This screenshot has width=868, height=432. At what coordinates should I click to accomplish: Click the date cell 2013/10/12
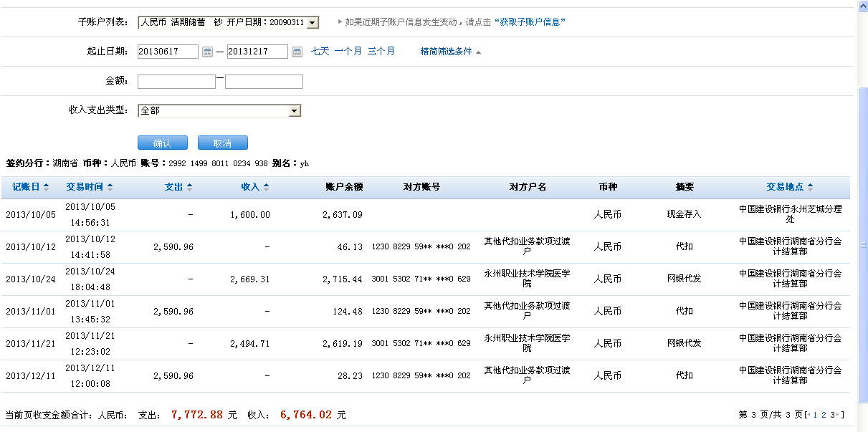[30, 246]
